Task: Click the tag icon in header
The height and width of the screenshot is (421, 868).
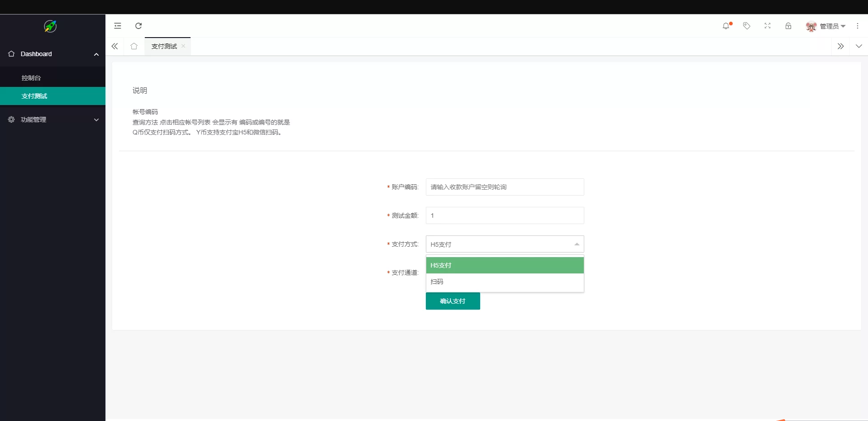Action: (x=747, y=26)
